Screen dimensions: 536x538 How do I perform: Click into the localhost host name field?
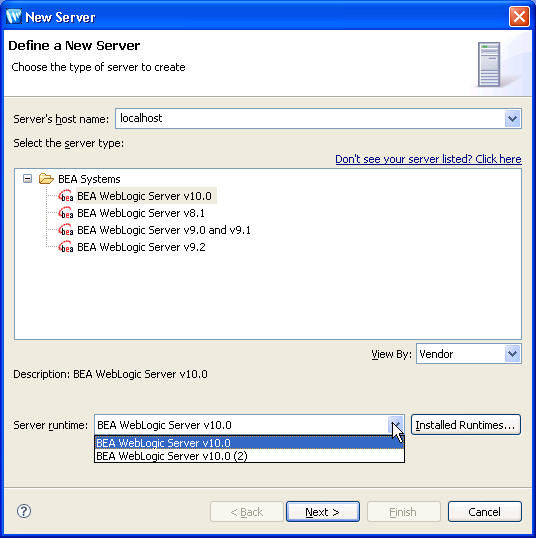click(310, 119)
